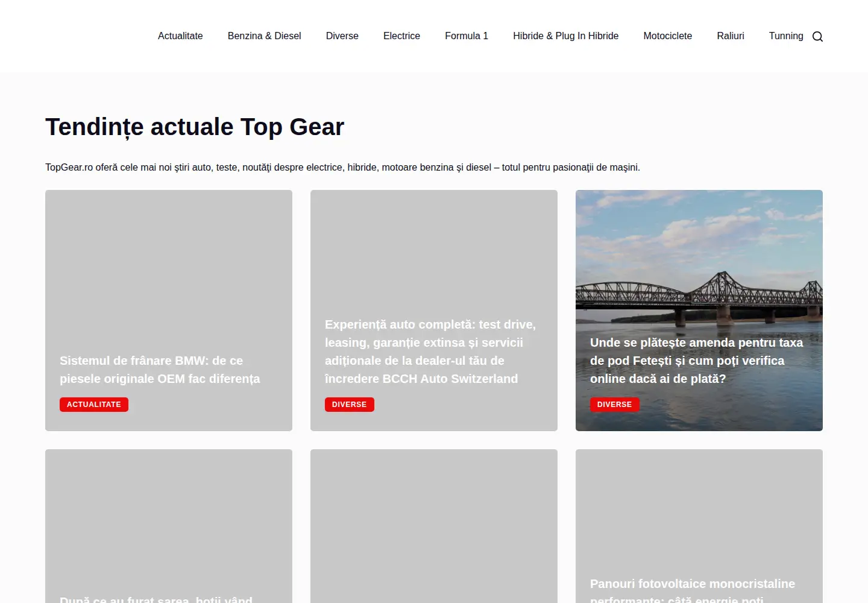The height and width of the screenshot is (603, 868).
Task: Open the taxa de pod Fetești article
Action: (x=696, y=361)
